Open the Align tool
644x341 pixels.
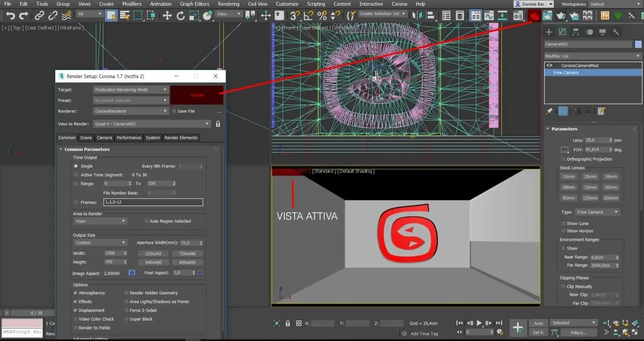click(x=430, y=16)
